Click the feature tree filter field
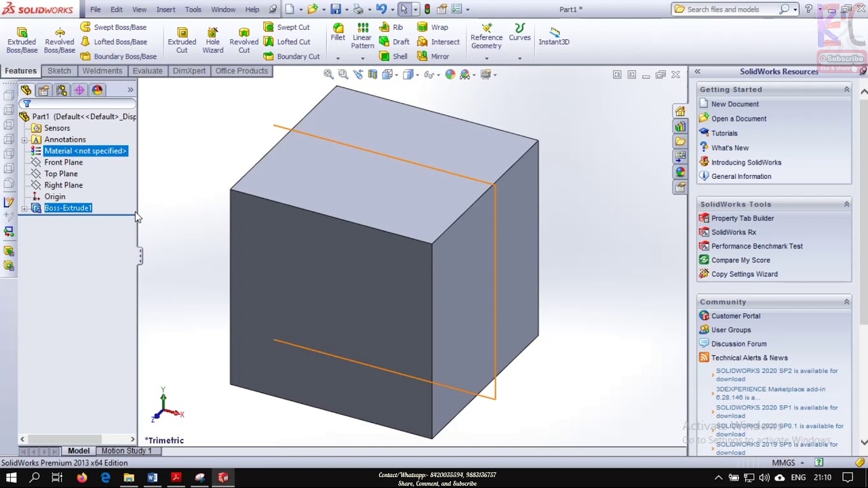Image resolution: width=868 pixels, height=488 pixels. (x=78, y=104)
